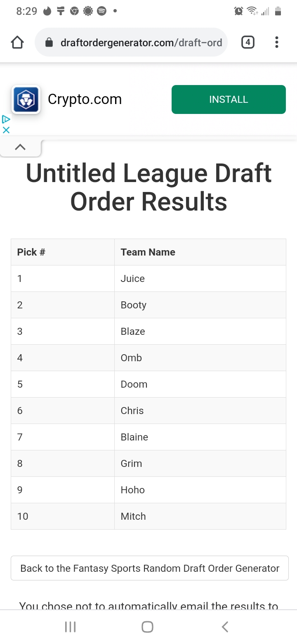Tap the Mitch team name cell
This screenshot has width=297, height=644.
click(x=133, y=516)
